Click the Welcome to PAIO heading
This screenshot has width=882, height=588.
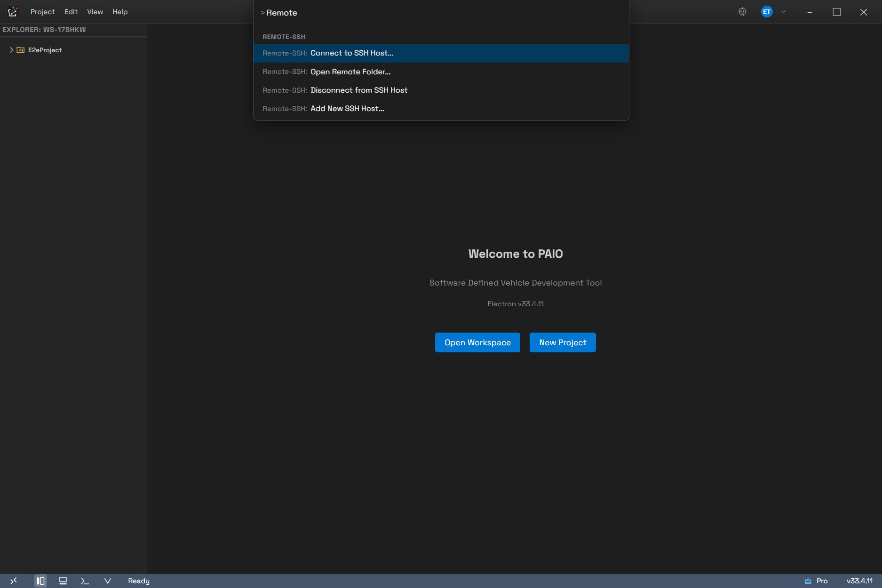pos(516,254)
